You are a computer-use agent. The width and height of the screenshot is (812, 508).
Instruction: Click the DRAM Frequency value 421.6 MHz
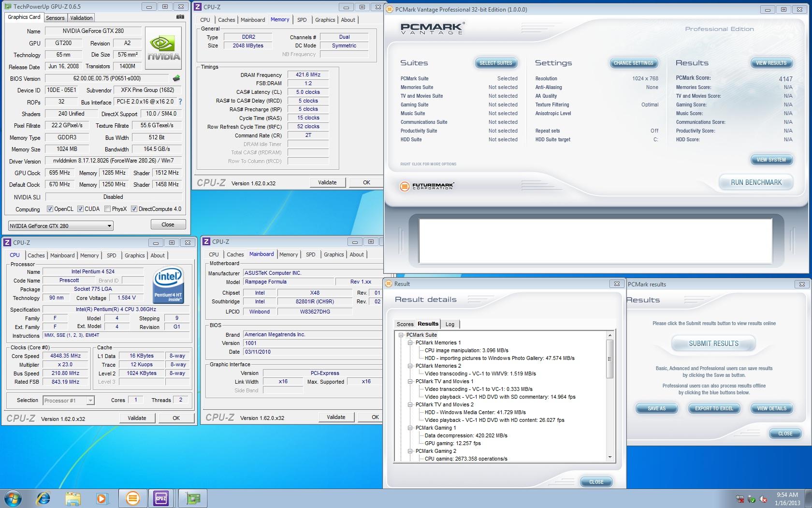308,75
